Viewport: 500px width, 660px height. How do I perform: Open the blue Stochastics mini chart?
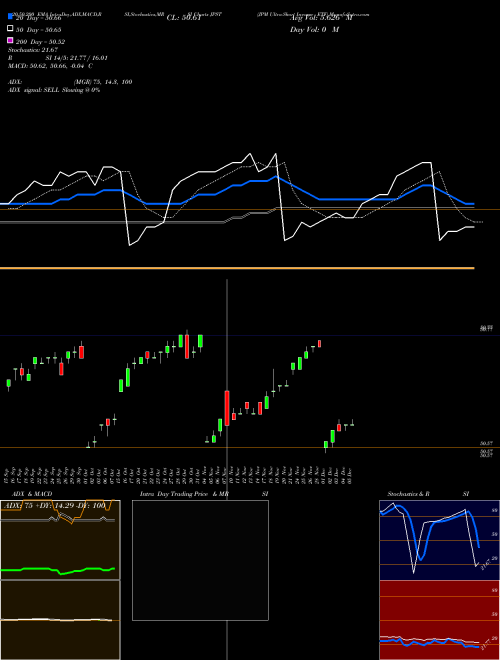coord(439,540)
